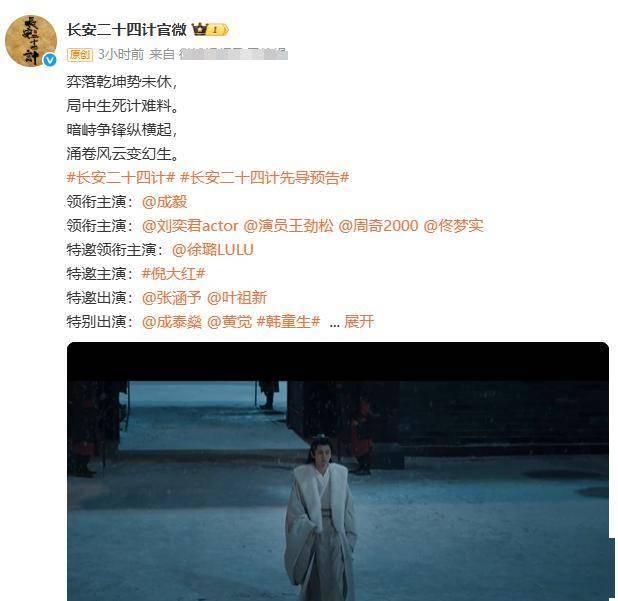Open the #长安二十四计先导预告# hashtag
This screenshot has height=601, width=618.
click(x=264, y=178)
